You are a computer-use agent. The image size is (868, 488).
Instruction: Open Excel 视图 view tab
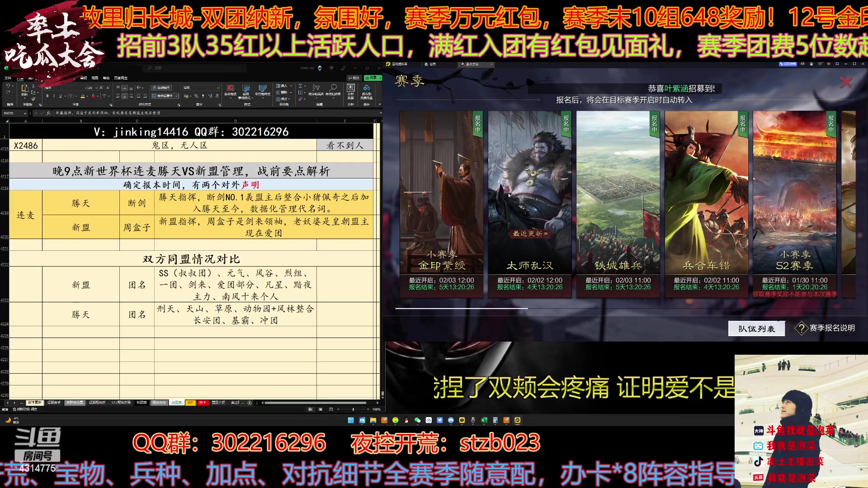point(95,78)
